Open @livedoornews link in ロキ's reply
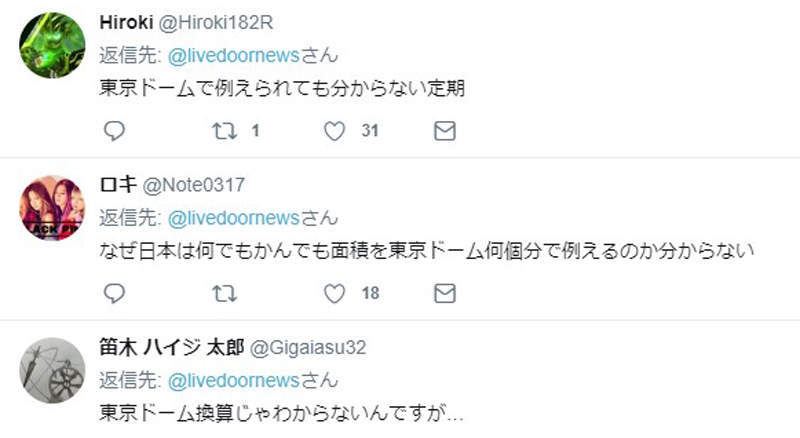 point(234,218)
